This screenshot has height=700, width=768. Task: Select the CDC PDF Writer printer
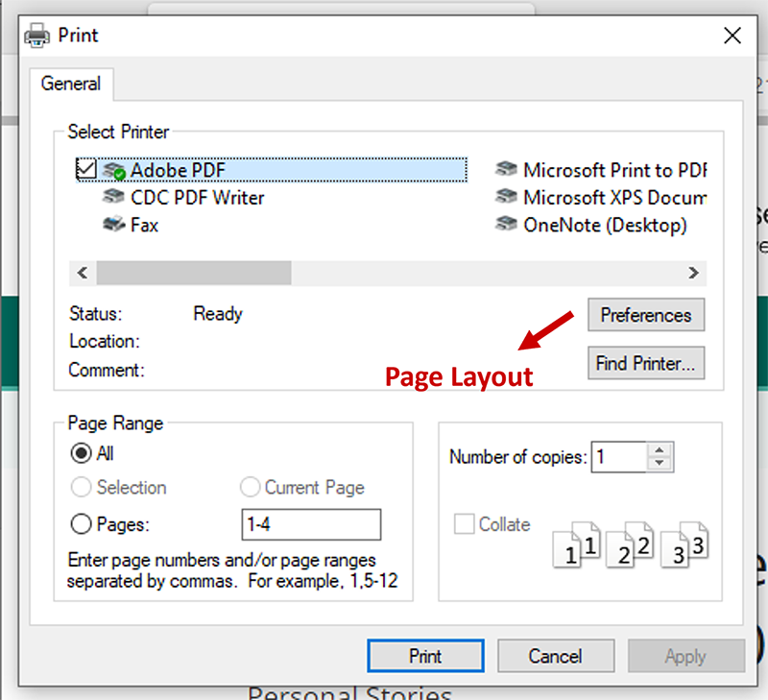(114, 198)
